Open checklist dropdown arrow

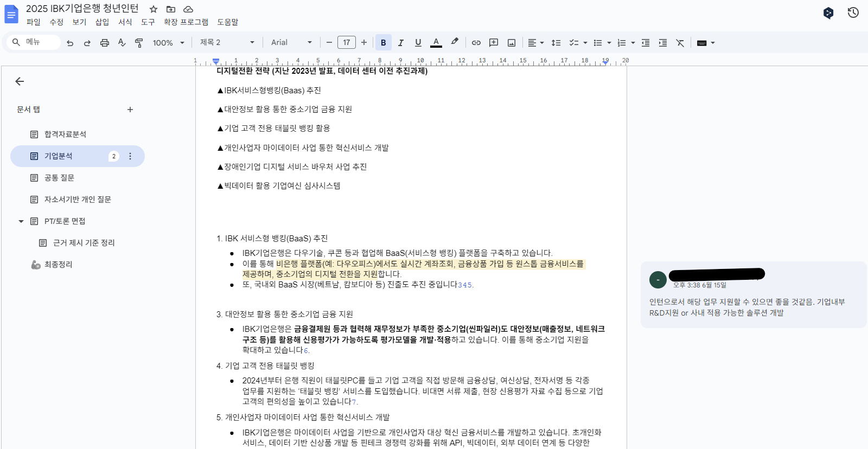coord(585,43)
